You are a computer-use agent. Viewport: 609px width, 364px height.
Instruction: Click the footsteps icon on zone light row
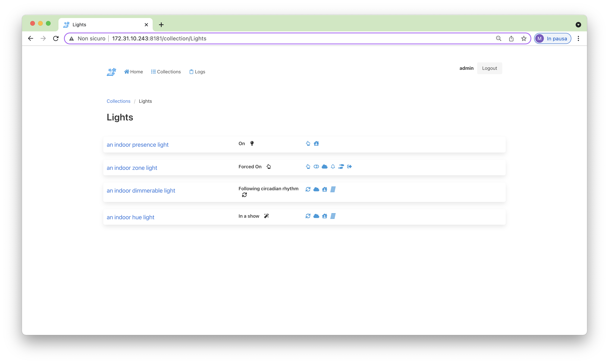tap(341, 167)
